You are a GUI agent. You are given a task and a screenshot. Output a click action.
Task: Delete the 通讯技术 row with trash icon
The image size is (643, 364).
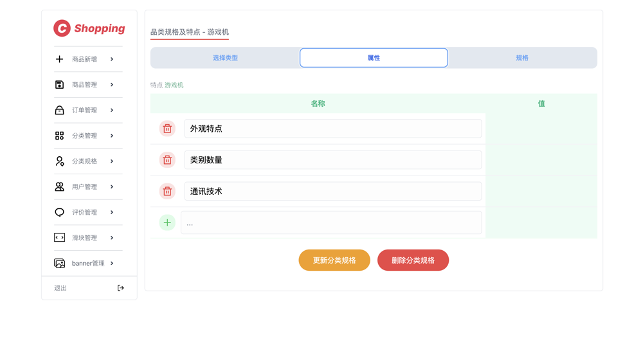(x=167, y=191)
